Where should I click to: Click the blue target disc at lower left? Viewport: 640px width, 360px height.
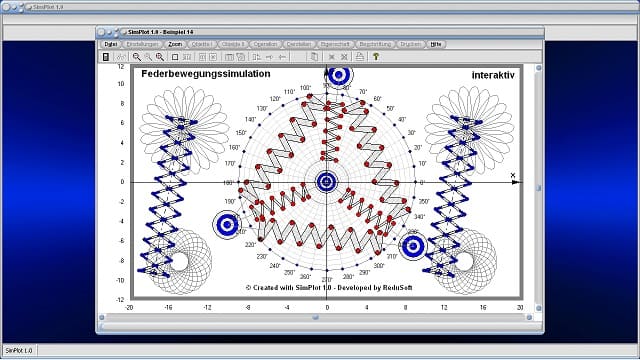point(227,224)
